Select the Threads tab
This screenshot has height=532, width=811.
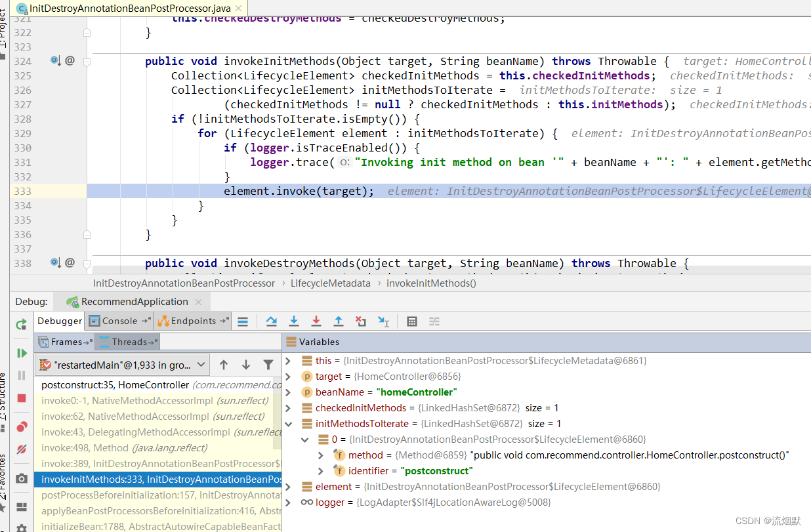tap(128, 342)
